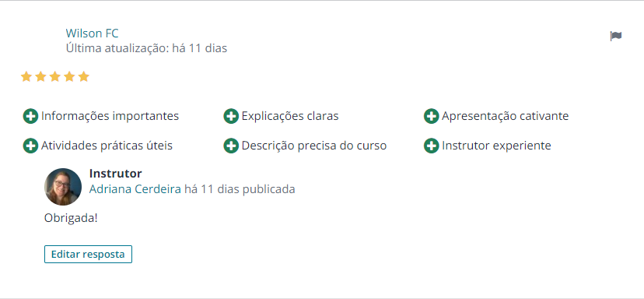Open Adriana Cerdeira's profile link
The height and width of the screenshot is (299, 644).
[135, 189]
